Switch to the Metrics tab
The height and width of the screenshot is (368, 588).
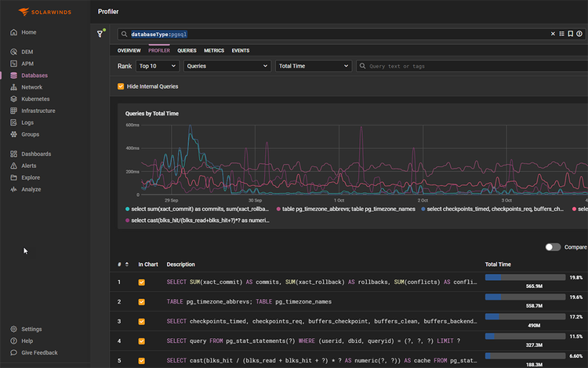pyautogui.click(x=214, y=51)
